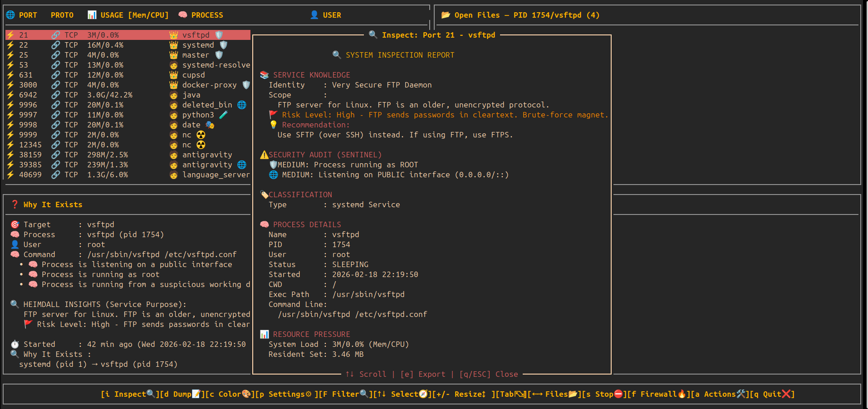Click the magnifier icon in Inspect title
The image size is (868, 409).
point(373,35)
